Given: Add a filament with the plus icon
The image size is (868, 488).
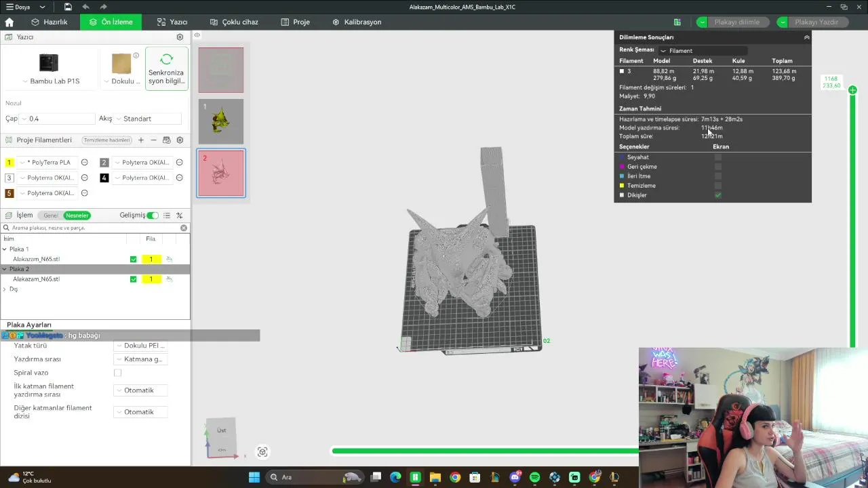Looking at the screenshot, I should click(141, 140).
